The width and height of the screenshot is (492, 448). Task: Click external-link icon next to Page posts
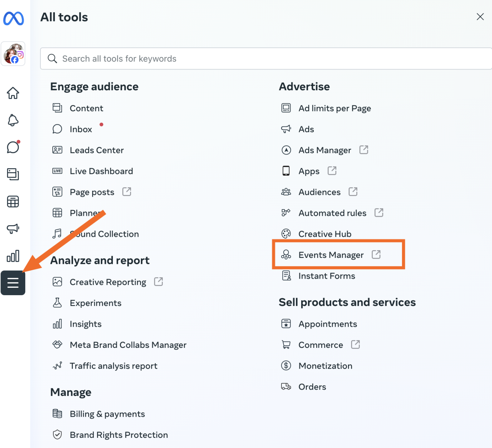[x=127, y=191]
